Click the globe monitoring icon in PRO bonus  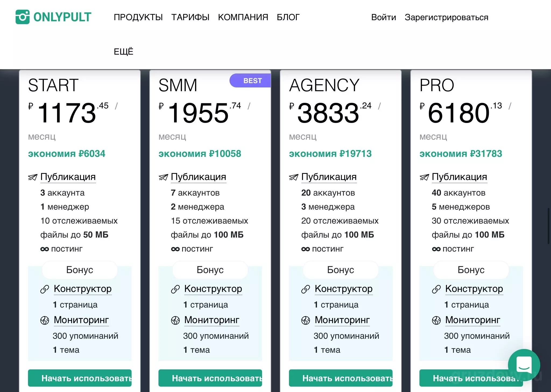click(436, 320)
